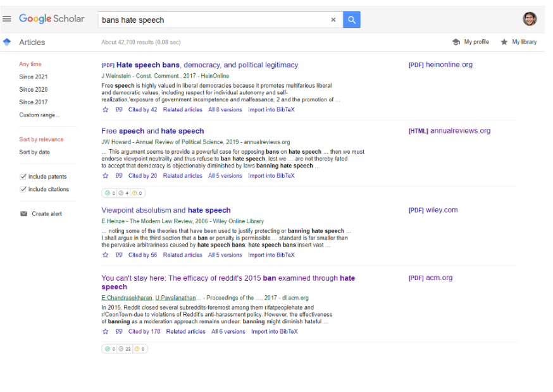This screenshot has width=553, height=392.
Task: Select 'Since 2021' time filter
Action: click(33, 77)
